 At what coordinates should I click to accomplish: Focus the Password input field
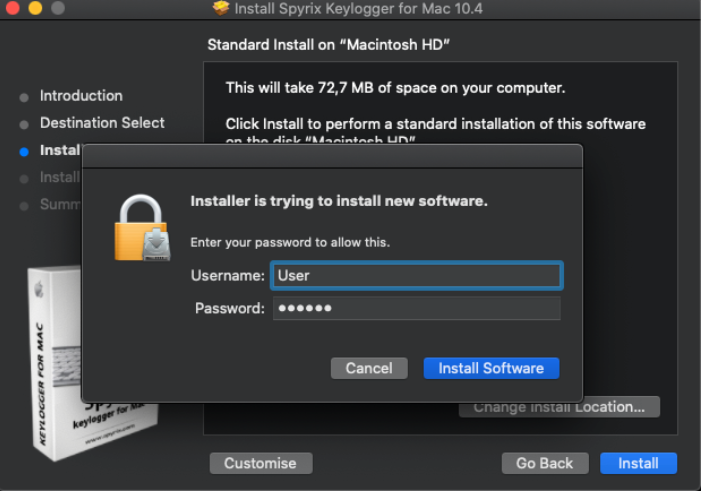[x=417, y=308]
